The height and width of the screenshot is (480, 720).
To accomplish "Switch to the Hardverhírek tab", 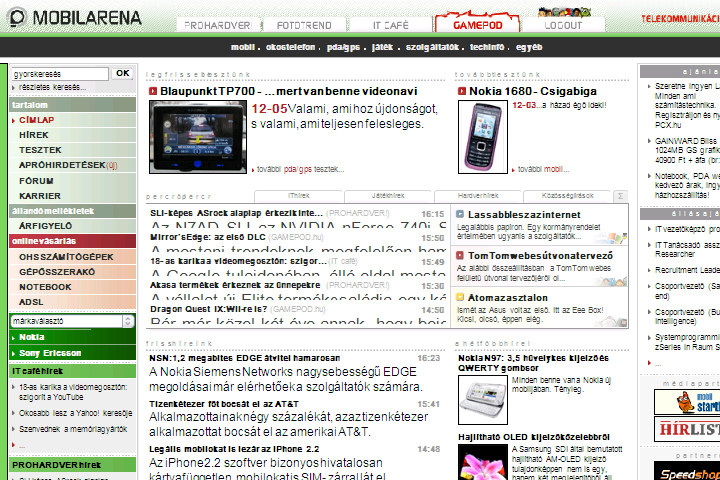I will click(x=478, y=196).
